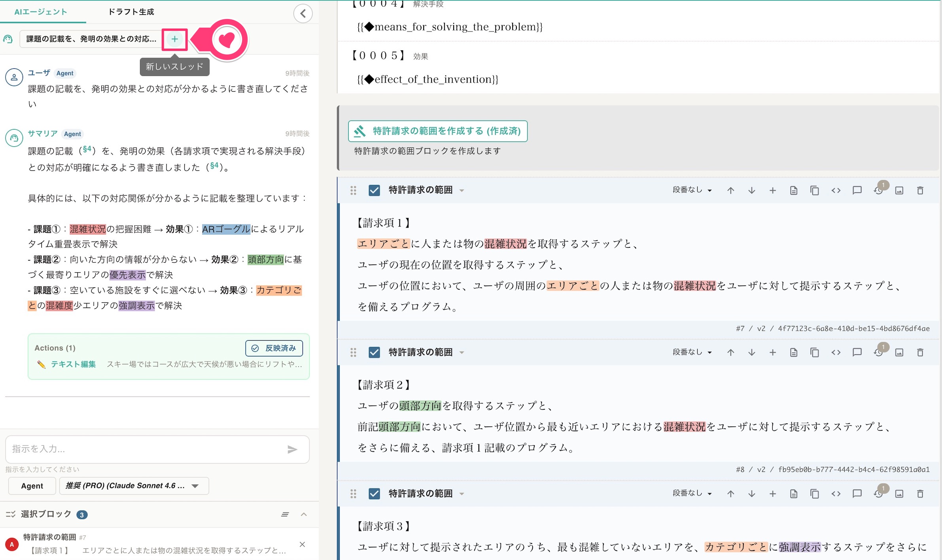
Task: Send the instruction with arrow icon
Action: click(292, 449)
